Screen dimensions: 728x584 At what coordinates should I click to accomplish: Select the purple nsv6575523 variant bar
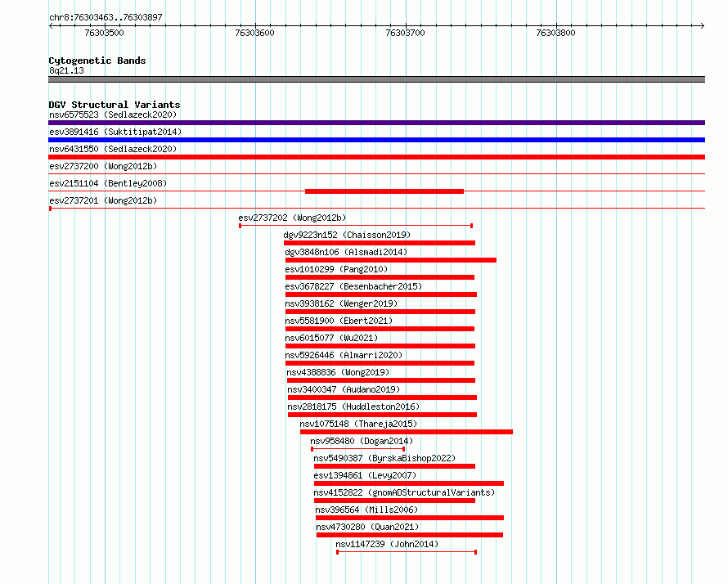click(x=376, y=123)
